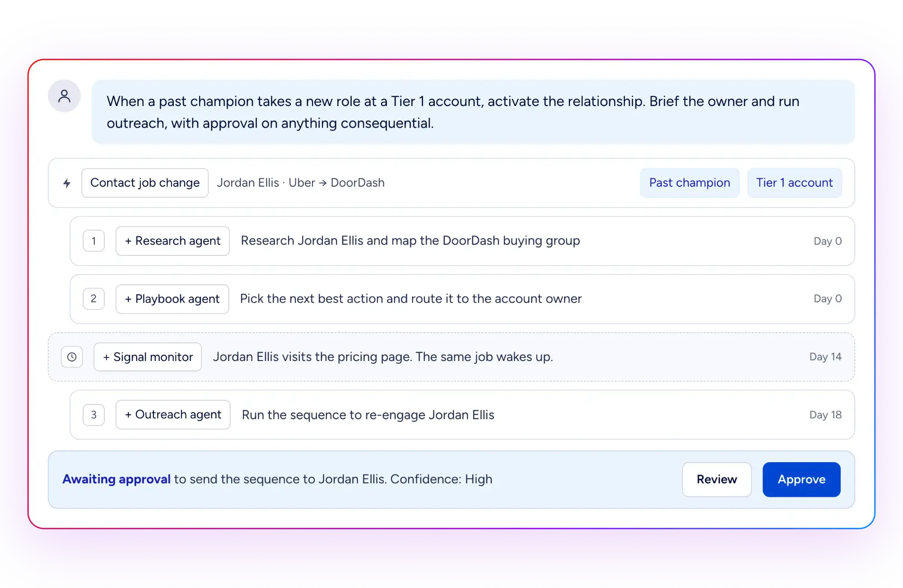Click Day 0 label in Playbook agent row

828,299
